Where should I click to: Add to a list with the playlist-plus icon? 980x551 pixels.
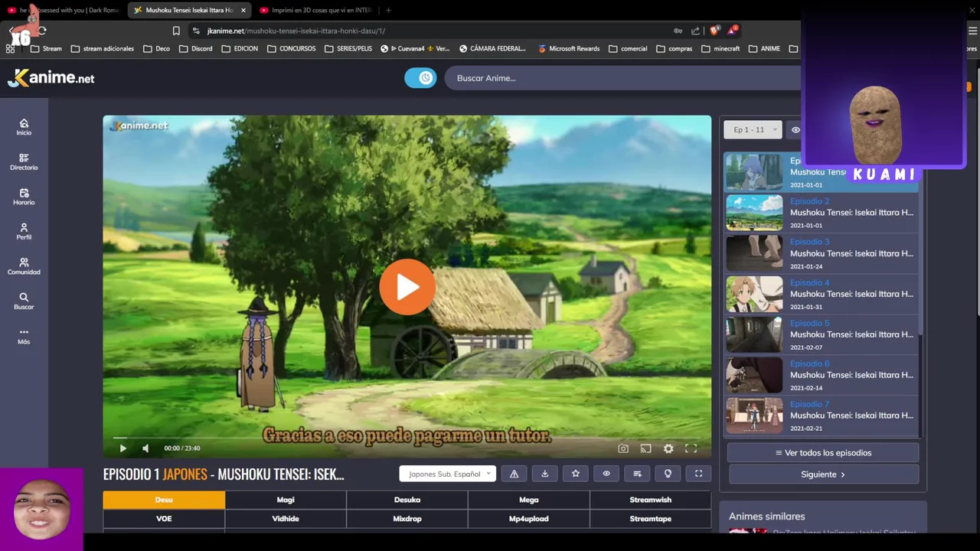coord(637,474)
